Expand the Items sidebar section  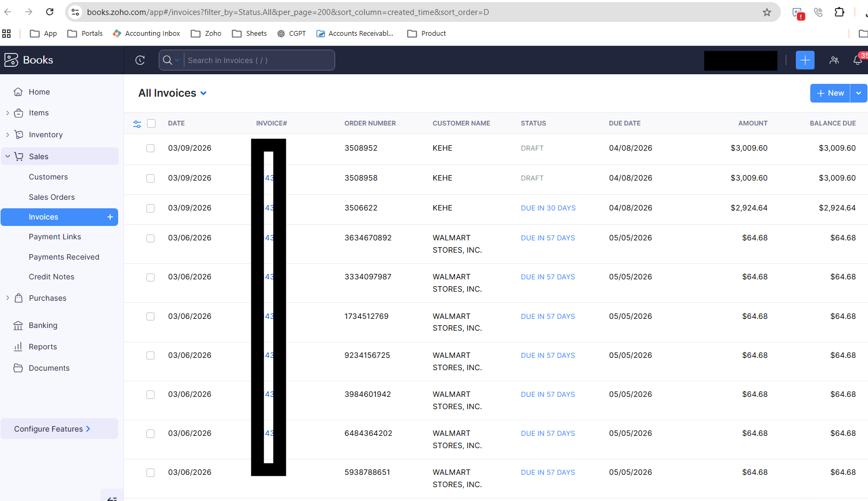coord(7,113)
